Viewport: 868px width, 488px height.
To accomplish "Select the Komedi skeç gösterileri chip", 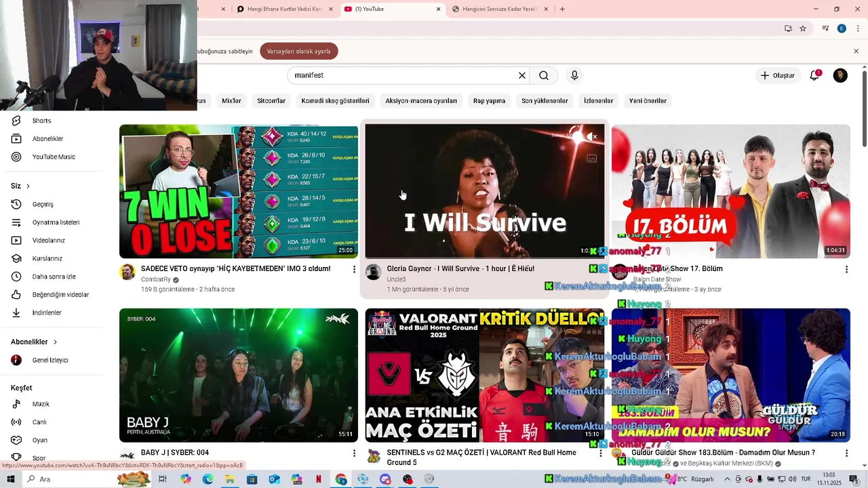I will coord(336,101).
